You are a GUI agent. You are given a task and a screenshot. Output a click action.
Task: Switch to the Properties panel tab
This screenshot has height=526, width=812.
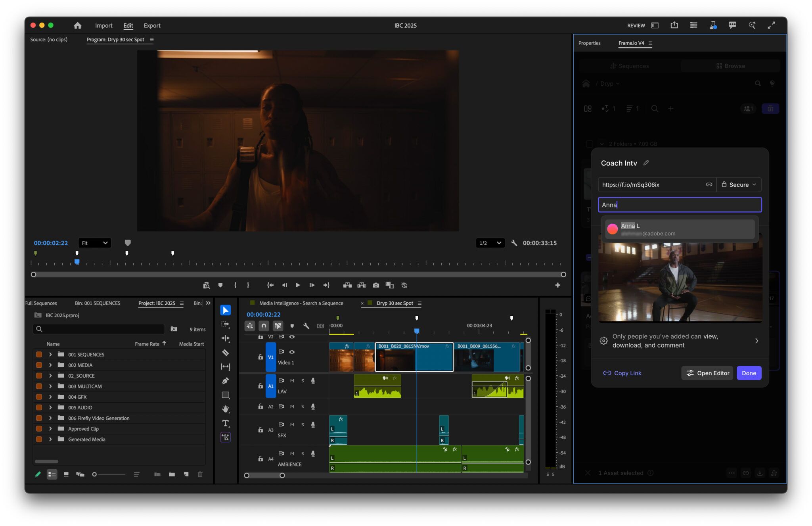coord(589,43)
